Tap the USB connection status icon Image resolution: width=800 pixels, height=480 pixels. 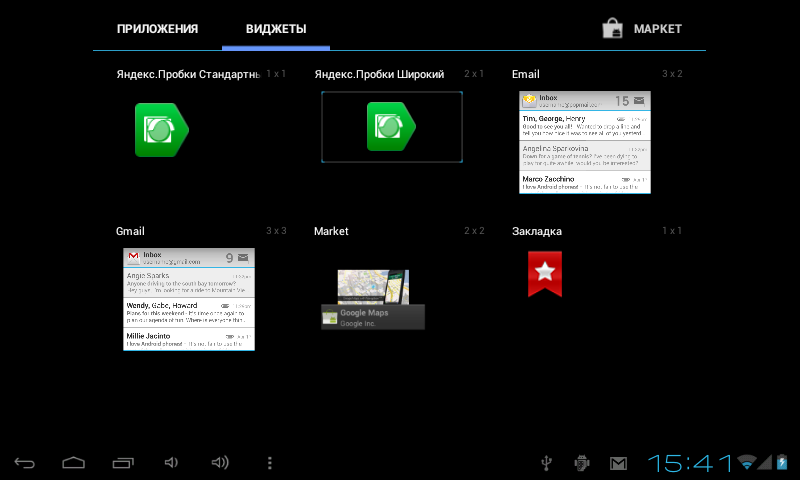(546, 462)
